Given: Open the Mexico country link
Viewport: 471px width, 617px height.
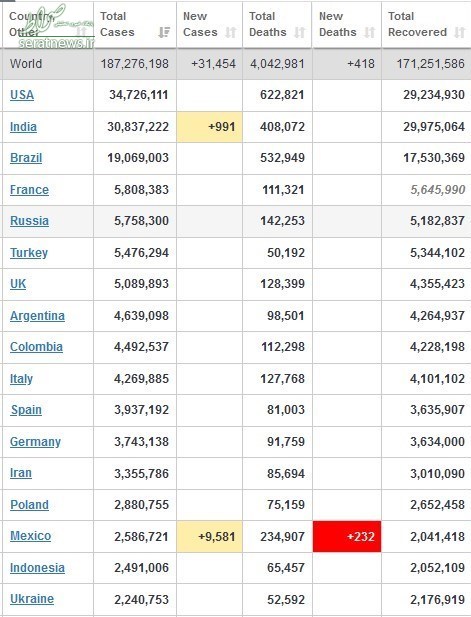Looking at the screenshot, I should click(x=31, y=536).
